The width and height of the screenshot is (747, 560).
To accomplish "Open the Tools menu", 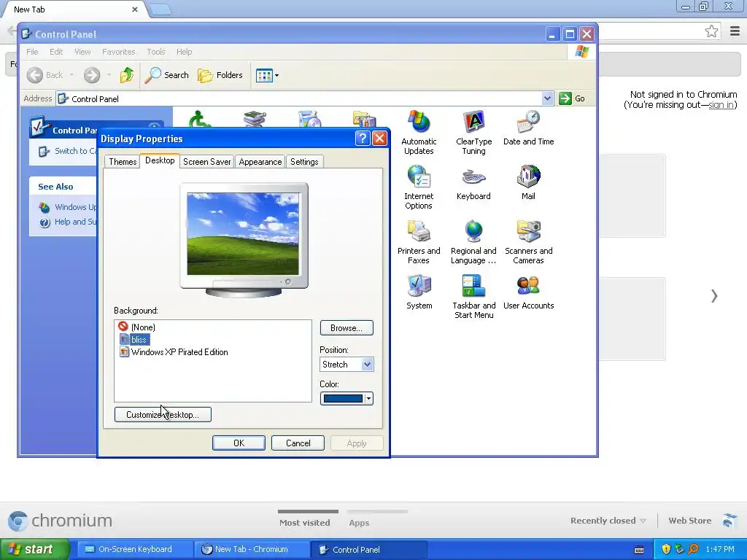I will [156, 52].
